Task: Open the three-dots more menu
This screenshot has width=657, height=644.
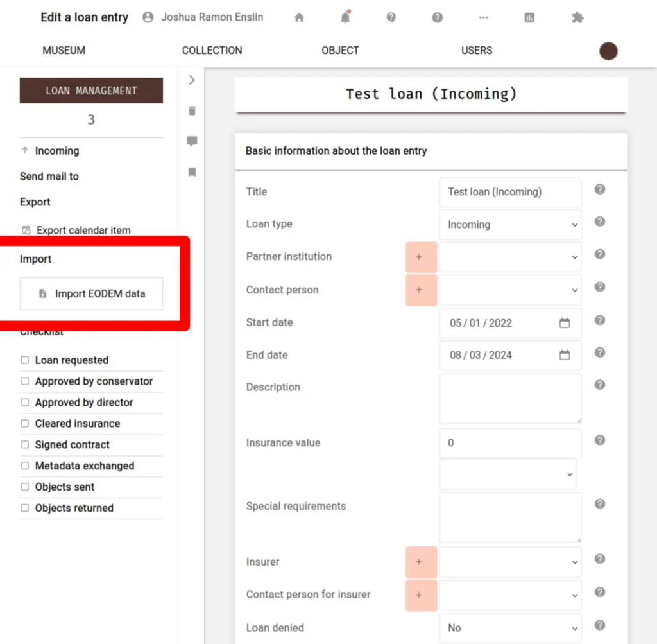Action: coord(483,17)
